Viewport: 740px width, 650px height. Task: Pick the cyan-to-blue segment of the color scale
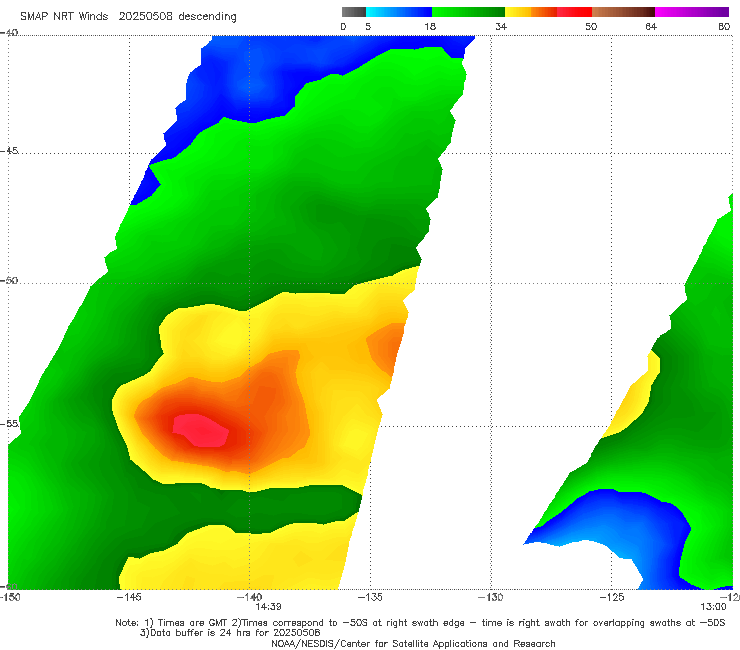tap(399, 12)
